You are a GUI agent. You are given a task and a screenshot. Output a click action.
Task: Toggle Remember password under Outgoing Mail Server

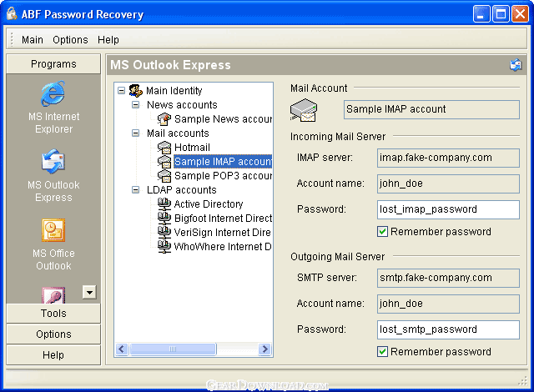pyautogui.click(x=382, y=351)
